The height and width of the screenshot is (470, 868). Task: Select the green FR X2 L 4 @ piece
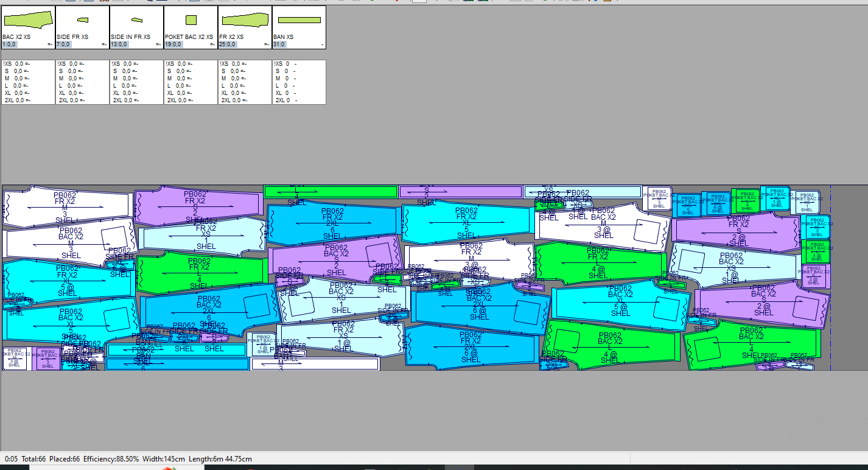pyautogui.click(x=600, y=263)
